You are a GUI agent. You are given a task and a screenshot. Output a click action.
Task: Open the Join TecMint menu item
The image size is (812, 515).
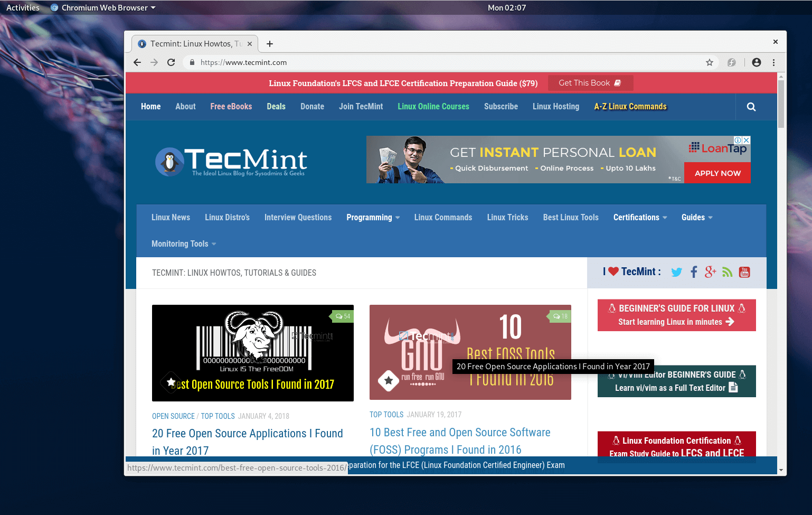point(361,107)
